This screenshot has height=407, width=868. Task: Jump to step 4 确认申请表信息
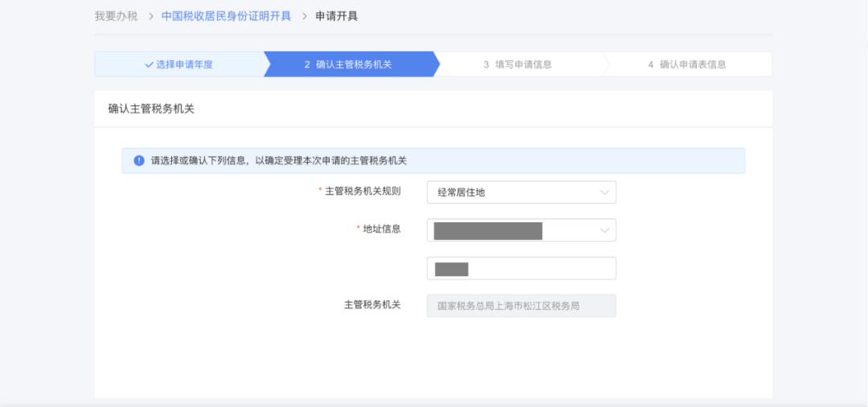687,64
